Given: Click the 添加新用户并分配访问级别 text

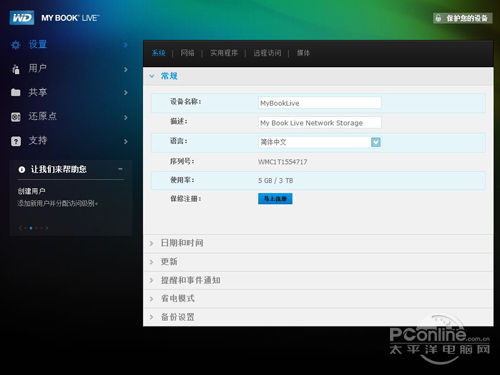Looking at the screenshot, I should 57,203.
